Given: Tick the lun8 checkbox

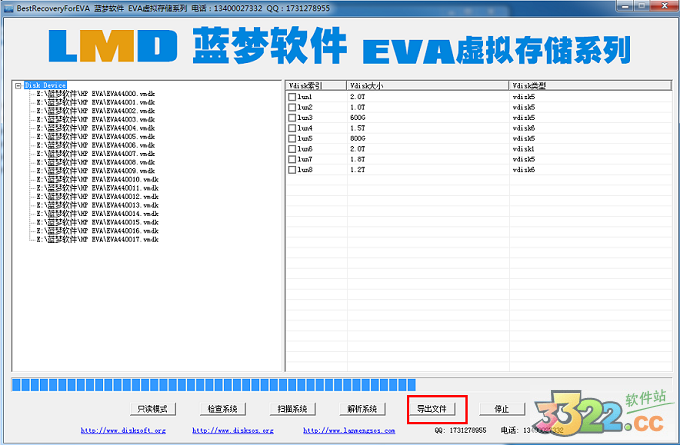Looking at the screenshot, I should click(x=292, y=170).
